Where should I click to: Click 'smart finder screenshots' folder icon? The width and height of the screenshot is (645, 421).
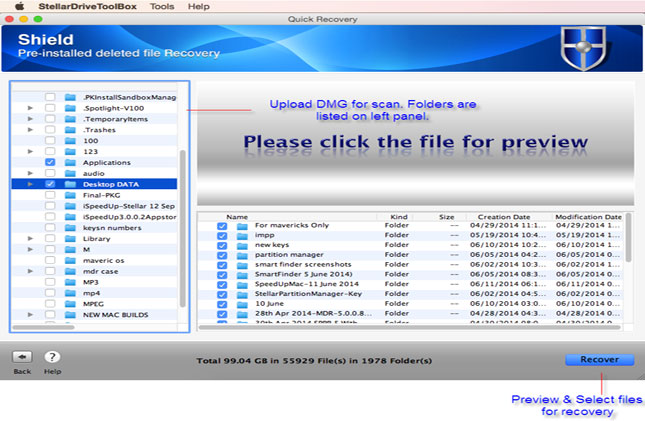click(242, 265)
